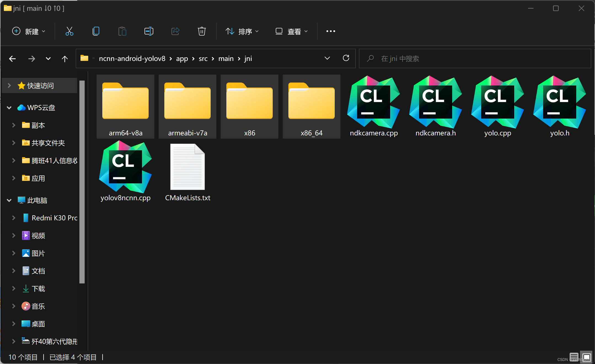Click the Delete trash bin icon
Screen dimensions: 595x364
click(202, 31)
